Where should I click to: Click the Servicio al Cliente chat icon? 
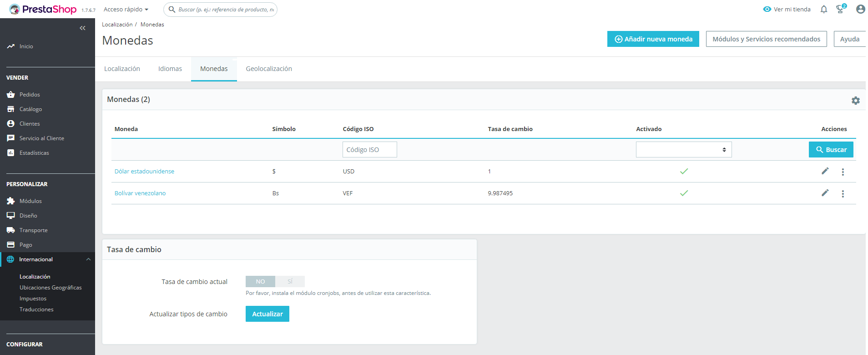(x=11, y=138)
